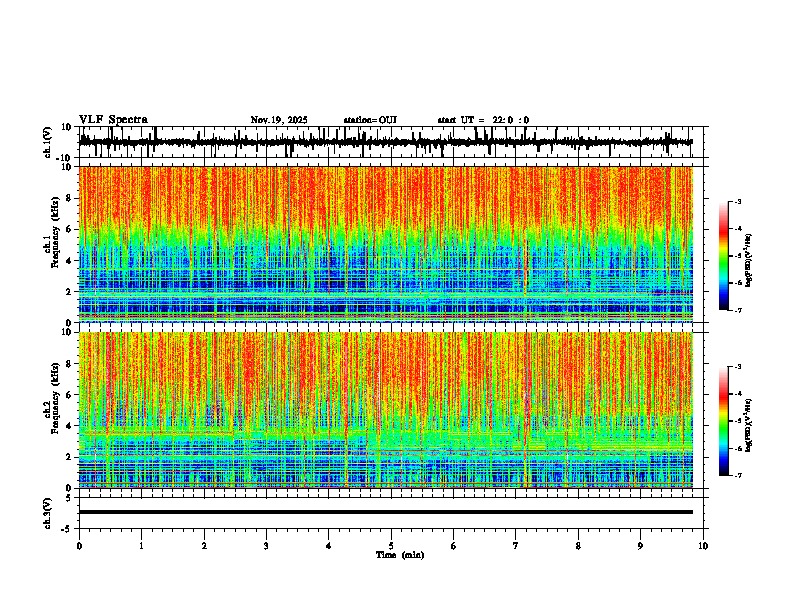Click the "6" kHz tick on ch.1 spectrogram
Image resolution: width=792 pixels, height=612 pixels.
tap(70, 229)
